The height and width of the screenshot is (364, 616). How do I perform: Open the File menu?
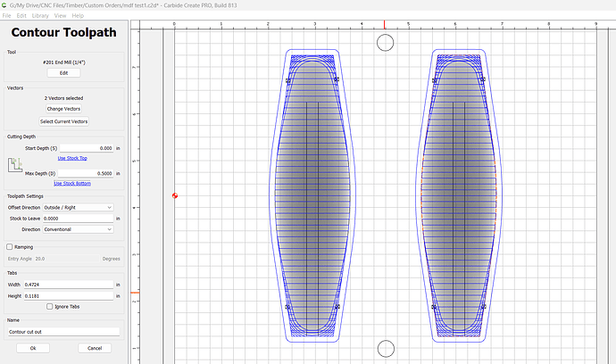(6, 16)
